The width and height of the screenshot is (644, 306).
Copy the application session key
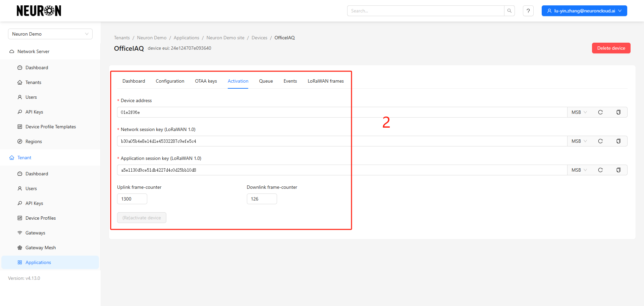[619, 170]
